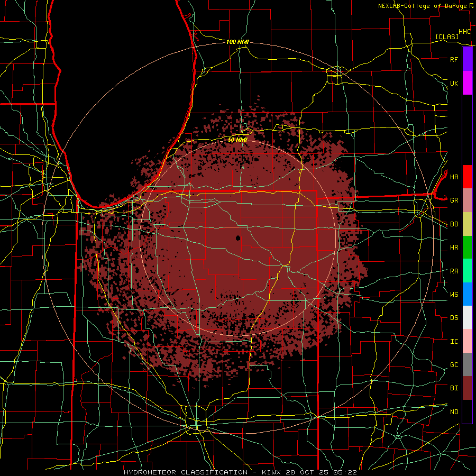Click the Hydrometeor Classification KIWX caption
Viewport: 476px width, 476px height.
240,472
